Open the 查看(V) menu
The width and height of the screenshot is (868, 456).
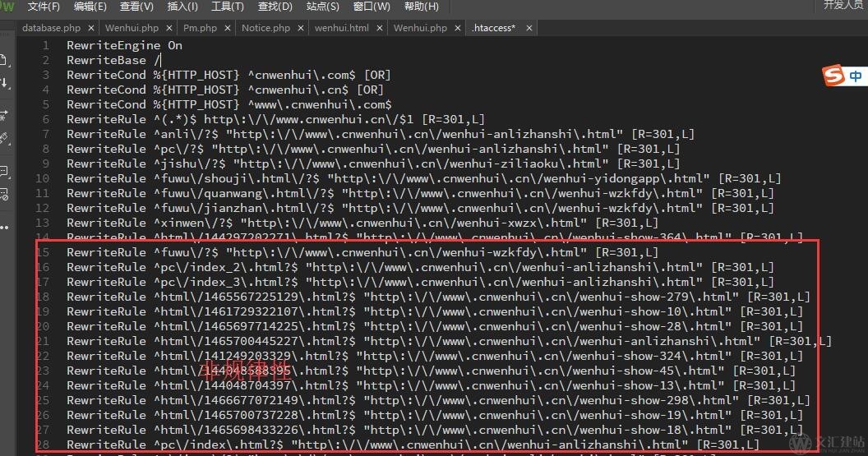136,7
